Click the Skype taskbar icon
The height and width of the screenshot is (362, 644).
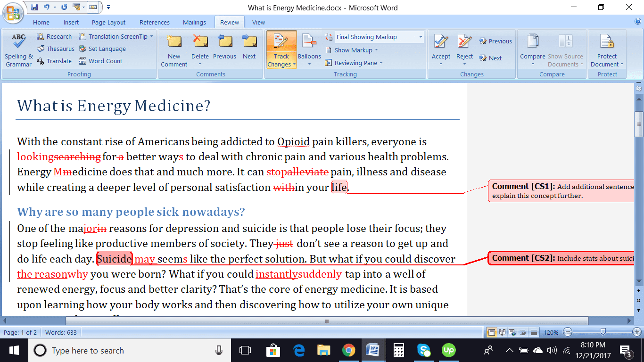tap(424, 350)
